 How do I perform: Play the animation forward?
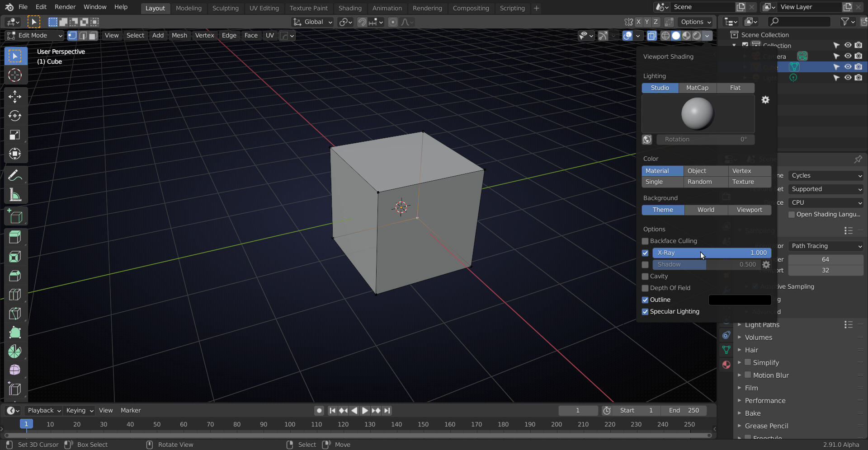point(365,411)
